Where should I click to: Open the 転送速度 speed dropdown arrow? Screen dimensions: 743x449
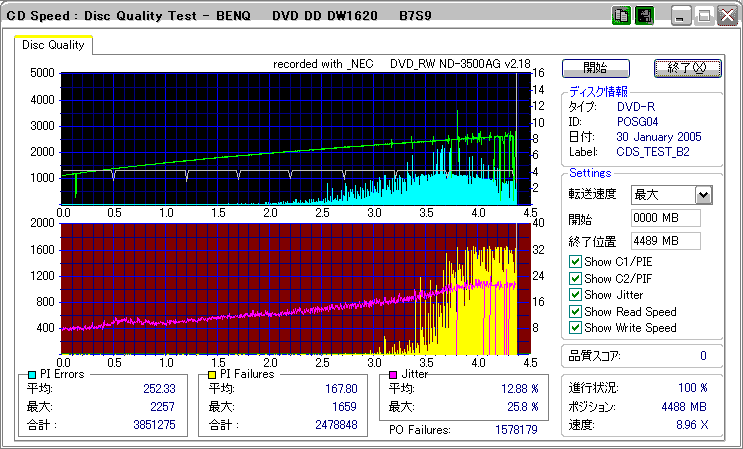coord(703,195)
